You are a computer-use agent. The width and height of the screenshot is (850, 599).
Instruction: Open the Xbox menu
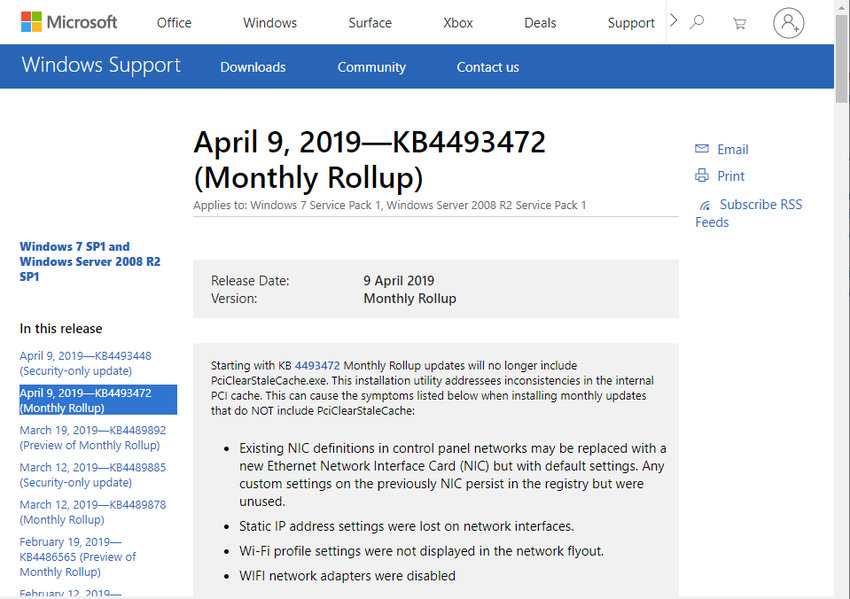pos(458,23)
